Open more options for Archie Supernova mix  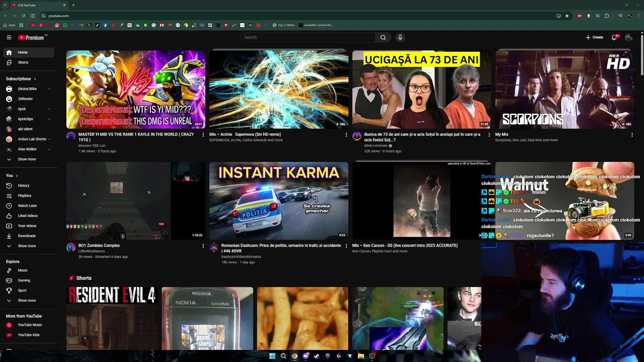coord(346,135)
